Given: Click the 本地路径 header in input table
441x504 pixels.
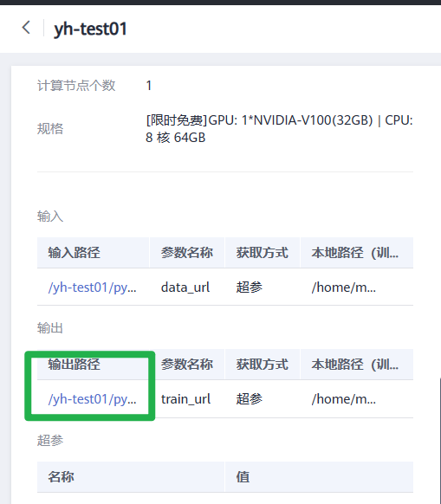Looking at the screenshot, I should [x=355, y=253].
